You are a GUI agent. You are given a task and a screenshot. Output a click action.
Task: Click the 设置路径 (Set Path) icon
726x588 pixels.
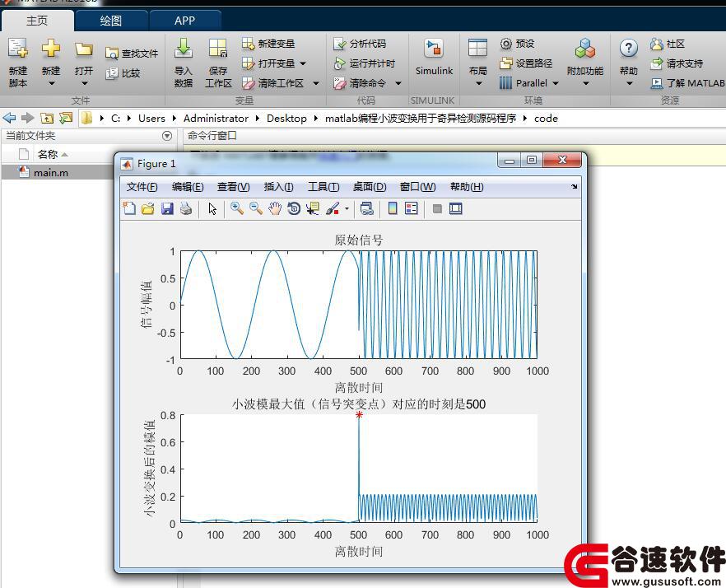point(506,63)
